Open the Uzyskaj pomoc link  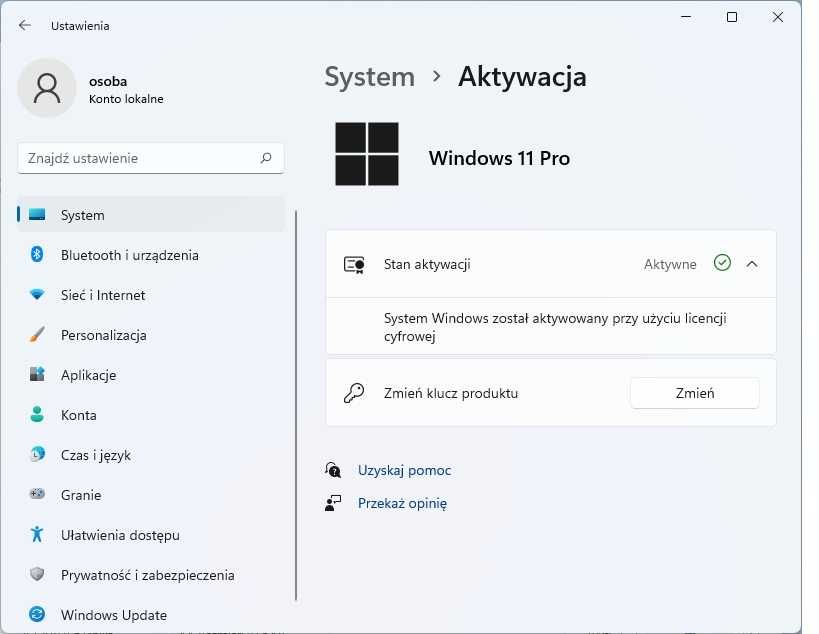[404, 470]
